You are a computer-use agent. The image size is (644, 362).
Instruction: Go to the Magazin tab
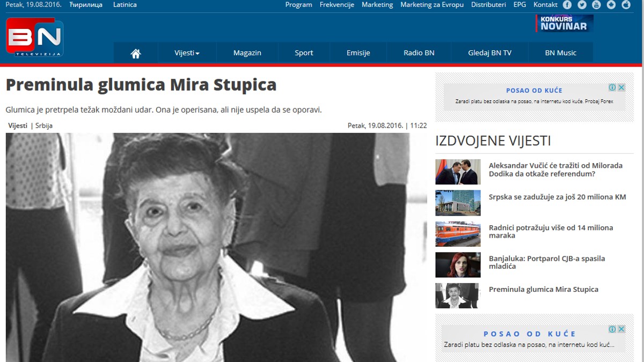[x=247, y=52]
